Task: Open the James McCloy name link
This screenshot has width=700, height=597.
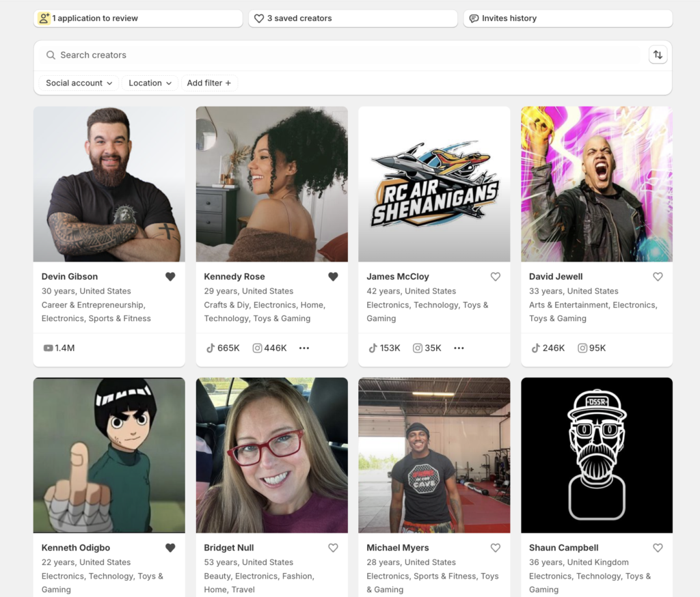Action: 398,277
